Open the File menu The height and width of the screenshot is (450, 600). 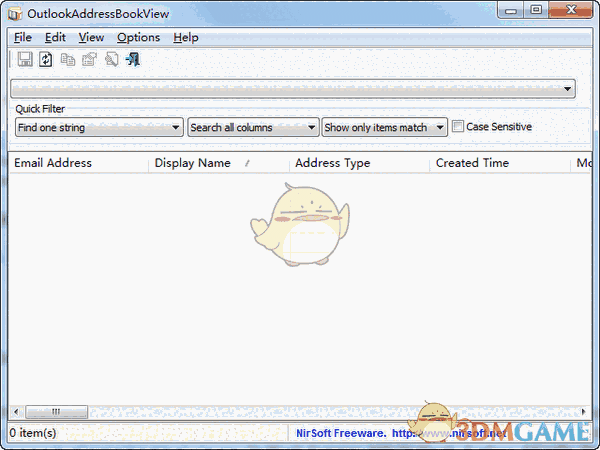[x=23, y=38]
